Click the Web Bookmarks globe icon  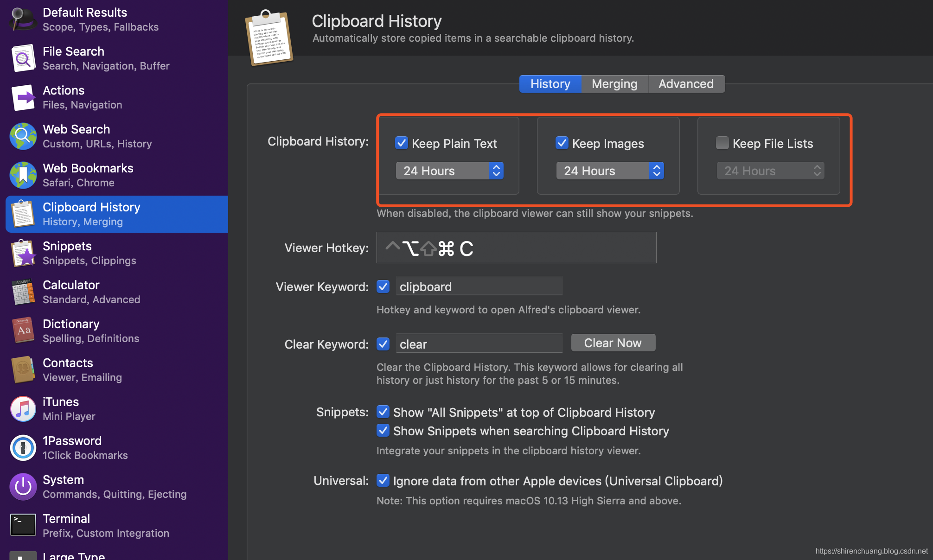click(x=23, y=175)
